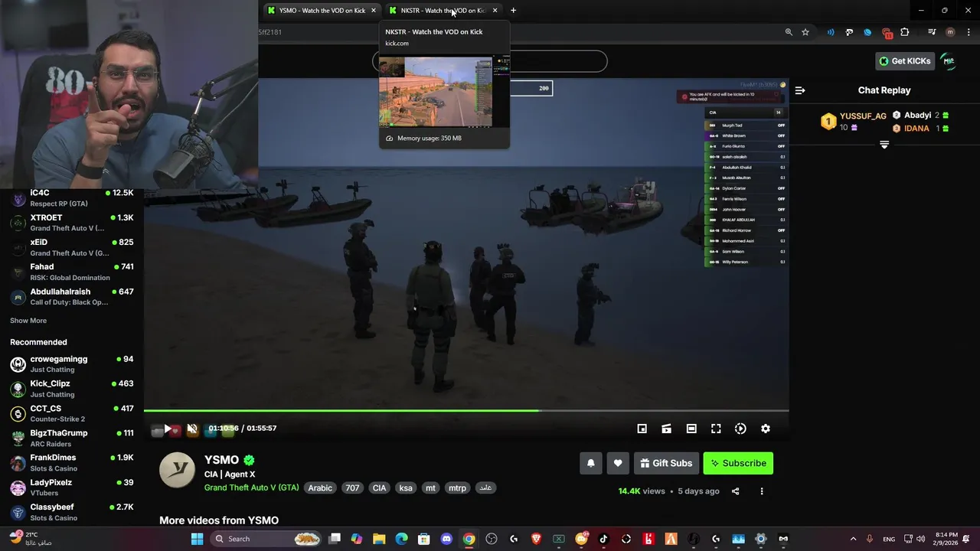The image size is (980, 551).
Task: Open the Chrome extensions puzzle icon
Action: (x=905, y=32)
